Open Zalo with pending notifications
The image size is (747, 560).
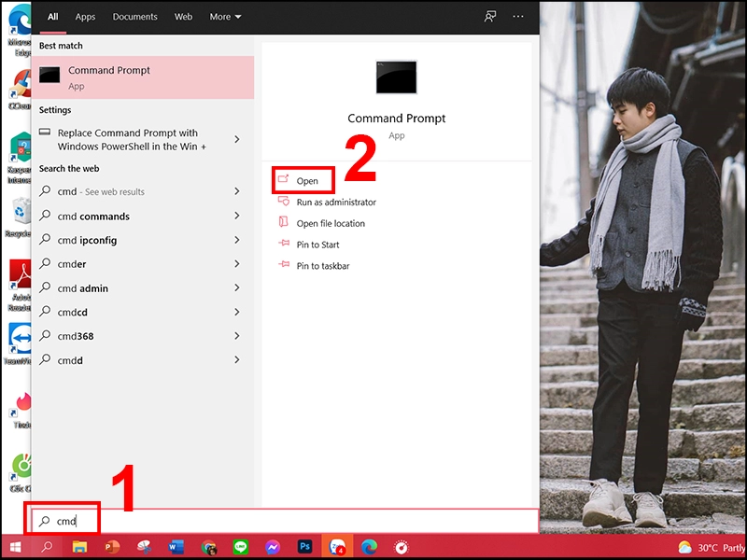338,546
